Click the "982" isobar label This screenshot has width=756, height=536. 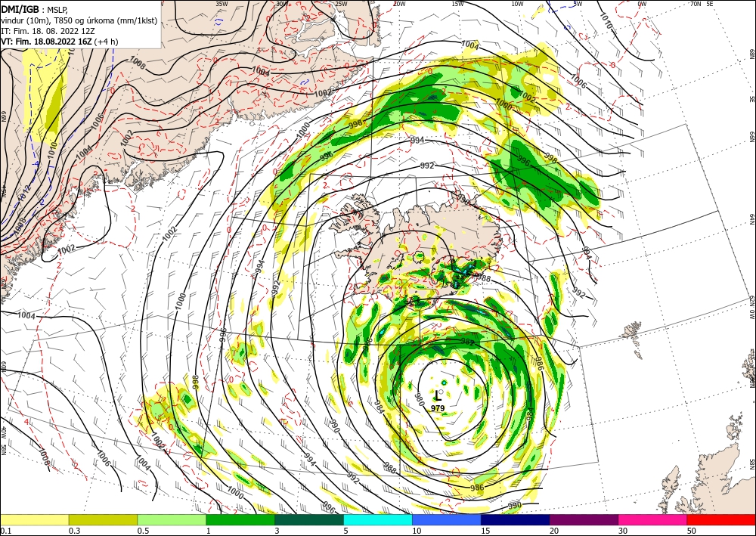coord(468,342)
